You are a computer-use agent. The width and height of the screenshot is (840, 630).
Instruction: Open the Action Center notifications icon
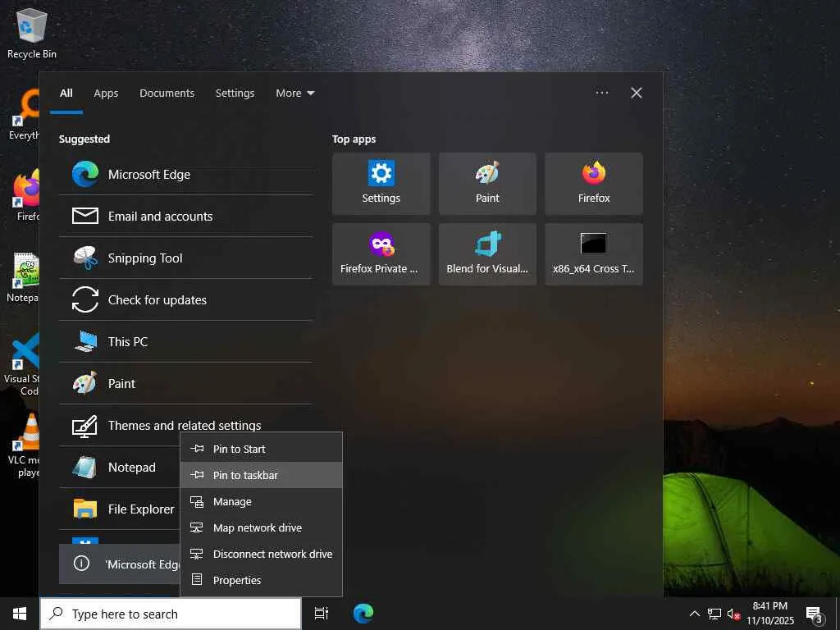click(814, 614)
